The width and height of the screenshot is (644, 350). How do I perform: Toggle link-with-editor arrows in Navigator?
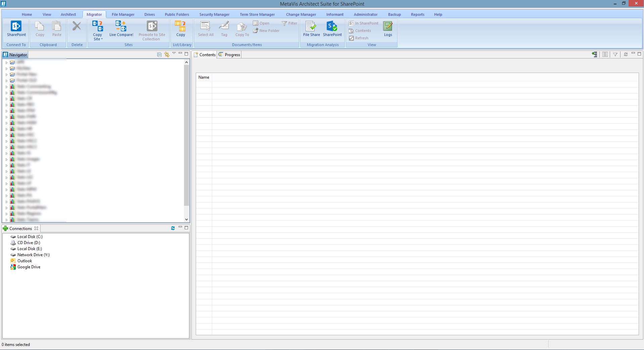(x=167, y=54)
